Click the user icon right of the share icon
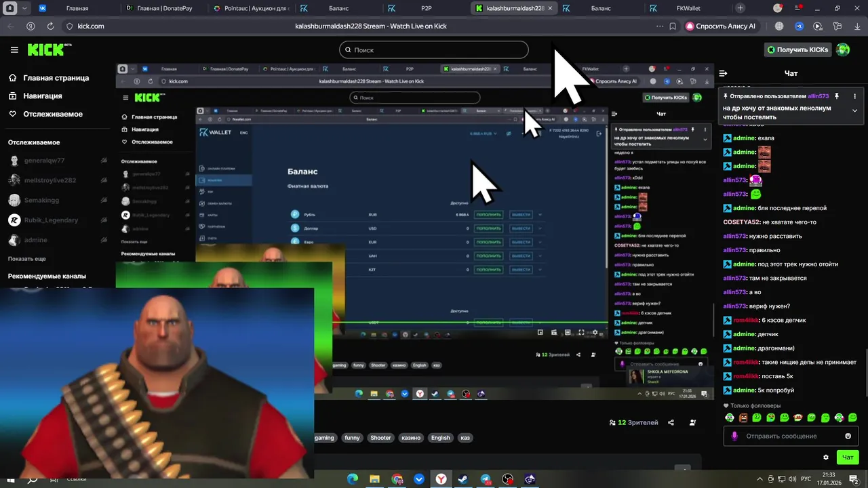This screenshot has height=488, width=868. (692, 422)
